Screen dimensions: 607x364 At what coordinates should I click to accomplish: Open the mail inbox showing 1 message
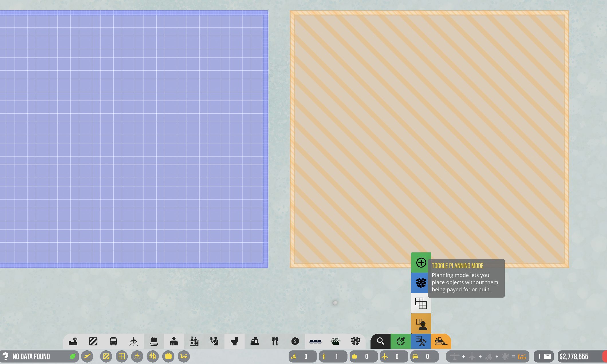point(544,356)
